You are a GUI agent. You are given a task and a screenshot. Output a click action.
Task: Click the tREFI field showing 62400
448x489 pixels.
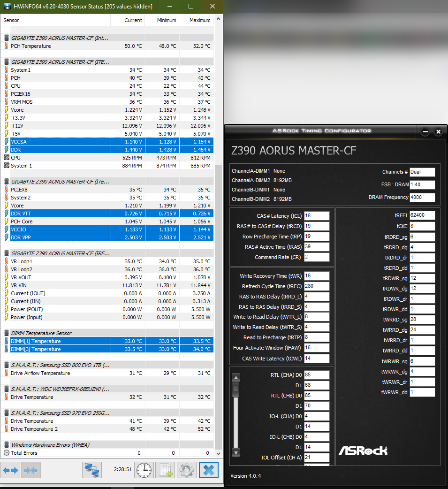click(422, 215)
